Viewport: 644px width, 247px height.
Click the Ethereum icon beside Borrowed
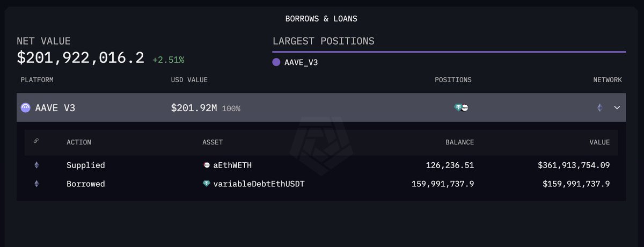tap(36, 184)
